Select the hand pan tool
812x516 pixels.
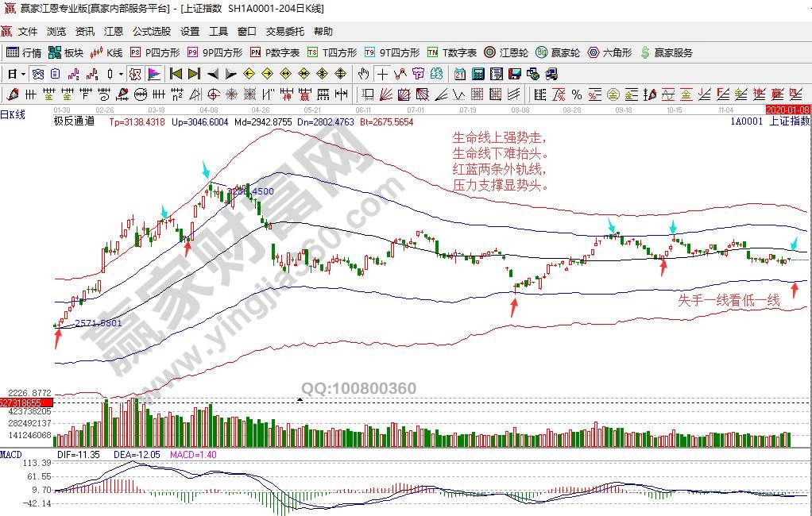[363, 74]
